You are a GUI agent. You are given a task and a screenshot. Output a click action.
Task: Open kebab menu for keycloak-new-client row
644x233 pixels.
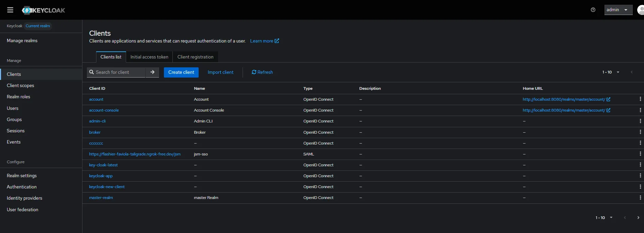[640, 186]
